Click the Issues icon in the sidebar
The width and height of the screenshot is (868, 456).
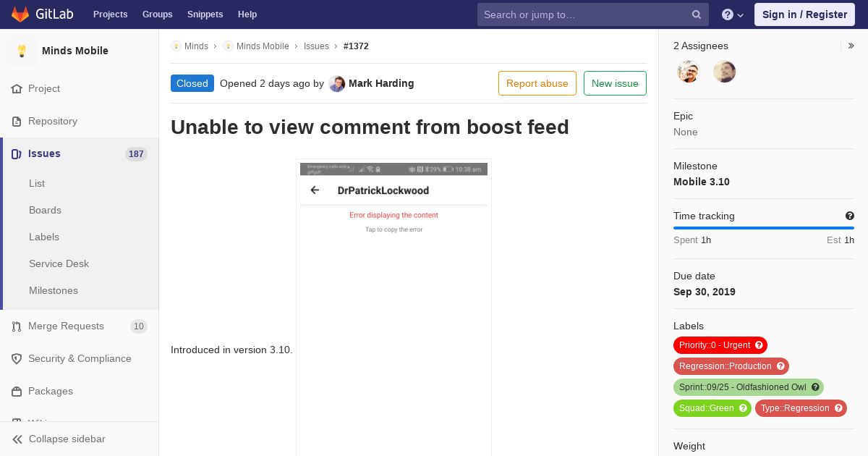17,153
